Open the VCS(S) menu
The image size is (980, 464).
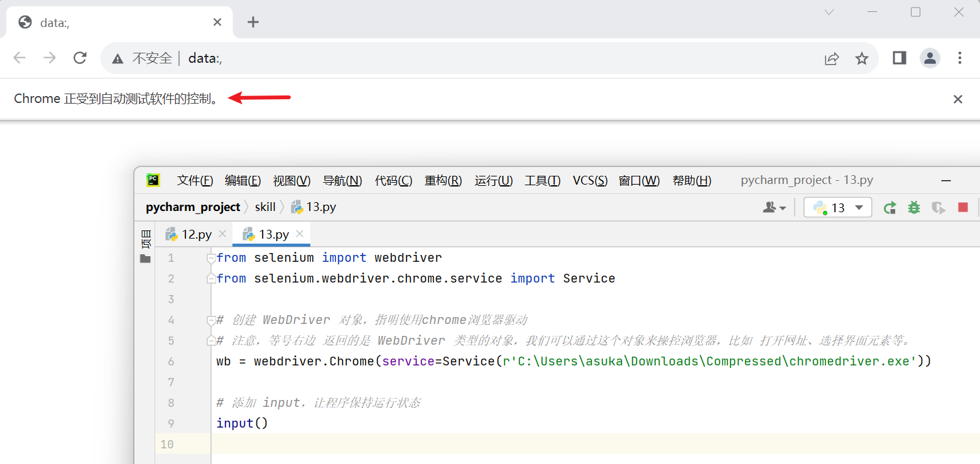point(590,181)
